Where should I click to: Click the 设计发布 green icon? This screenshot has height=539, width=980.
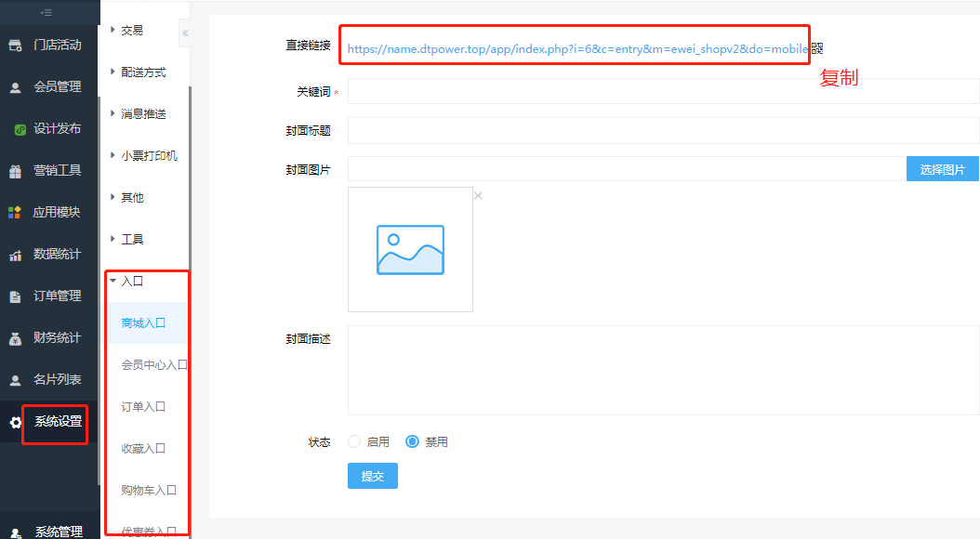click(20, 129)
